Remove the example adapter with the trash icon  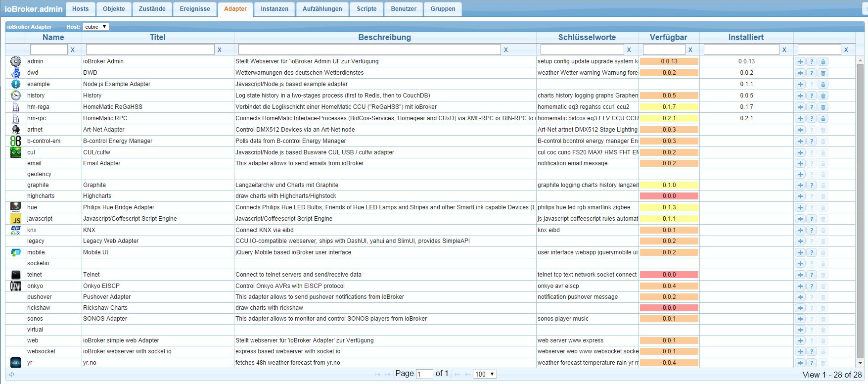tap(823, 84)
